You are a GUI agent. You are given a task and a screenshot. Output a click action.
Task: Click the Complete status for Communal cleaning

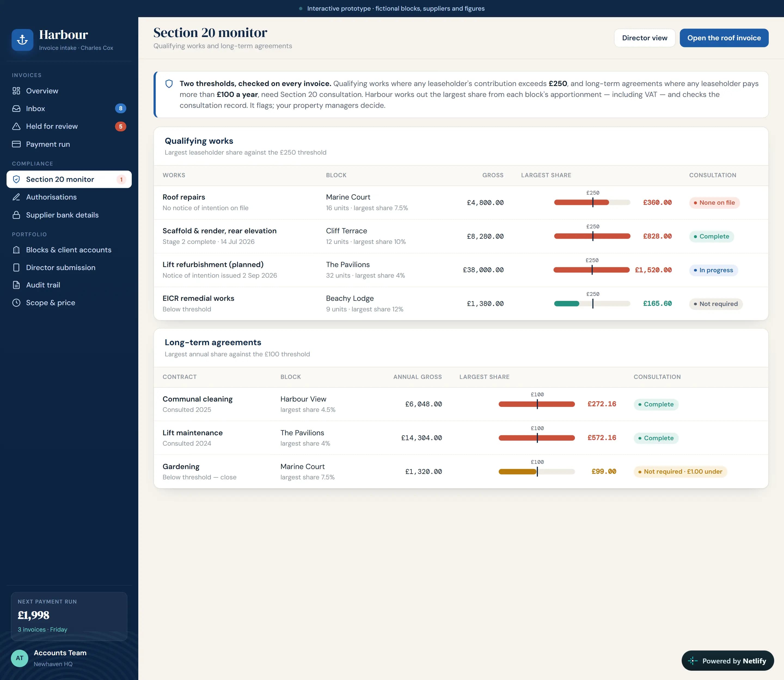(x=656, y=404)
